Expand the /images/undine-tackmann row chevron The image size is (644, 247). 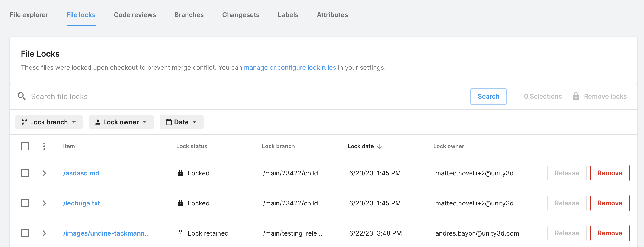tap(44, 233)
